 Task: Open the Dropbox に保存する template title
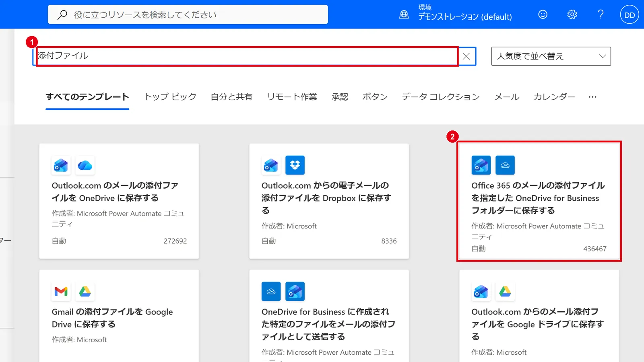(326, 198)
